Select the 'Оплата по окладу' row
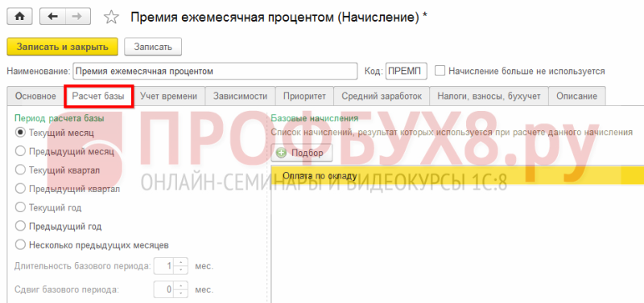This screenshot has height=303, width=644. click(x=457, y=175)
